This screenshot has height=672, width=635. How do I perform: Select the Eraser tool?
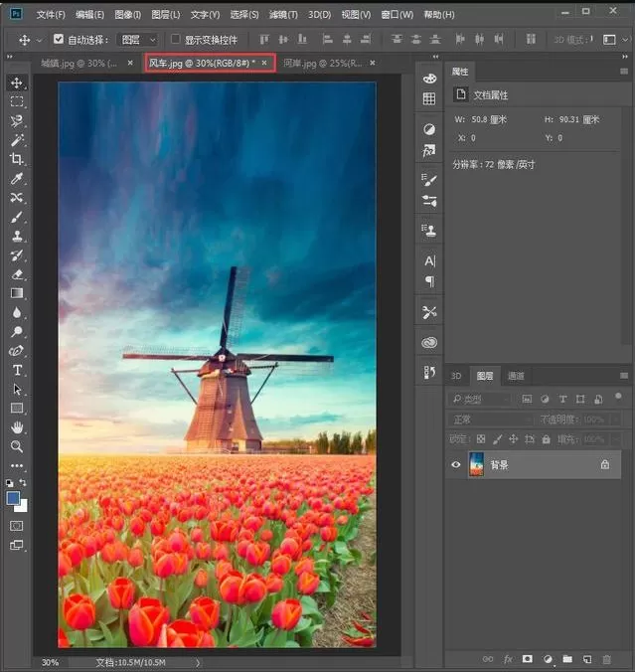tap(17, 274)
